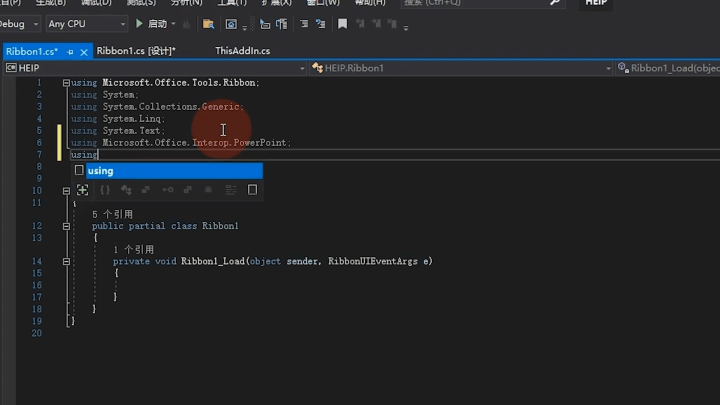Collapse the namespace block at line 10

tap(66, 191)
